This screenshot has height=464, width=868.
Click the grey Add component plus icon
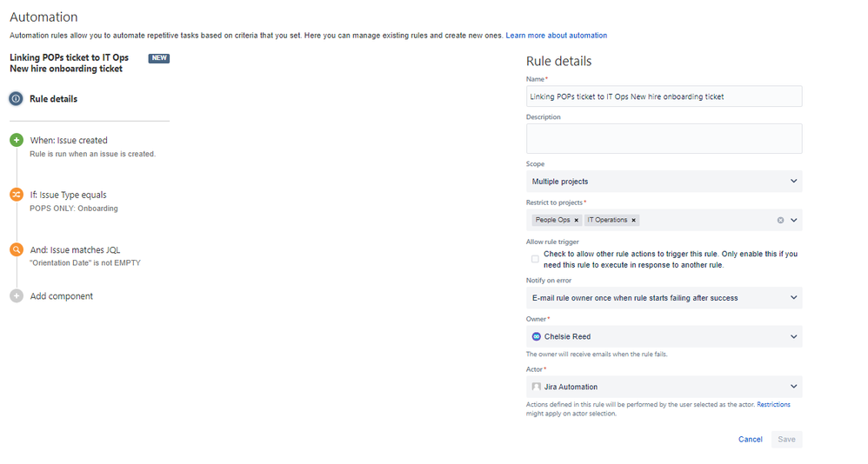coord(17,296)
